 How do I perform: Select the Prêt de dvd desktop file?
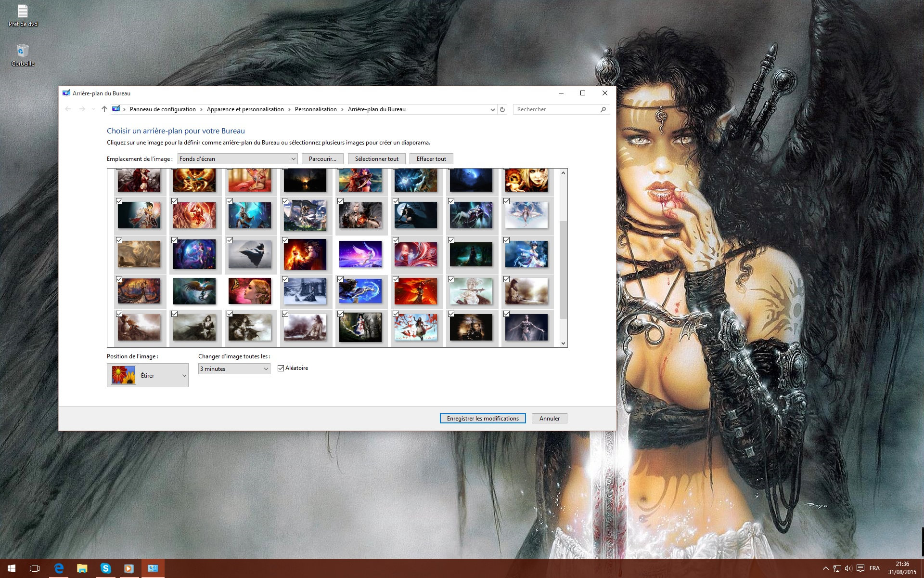[x=23, y=15]
